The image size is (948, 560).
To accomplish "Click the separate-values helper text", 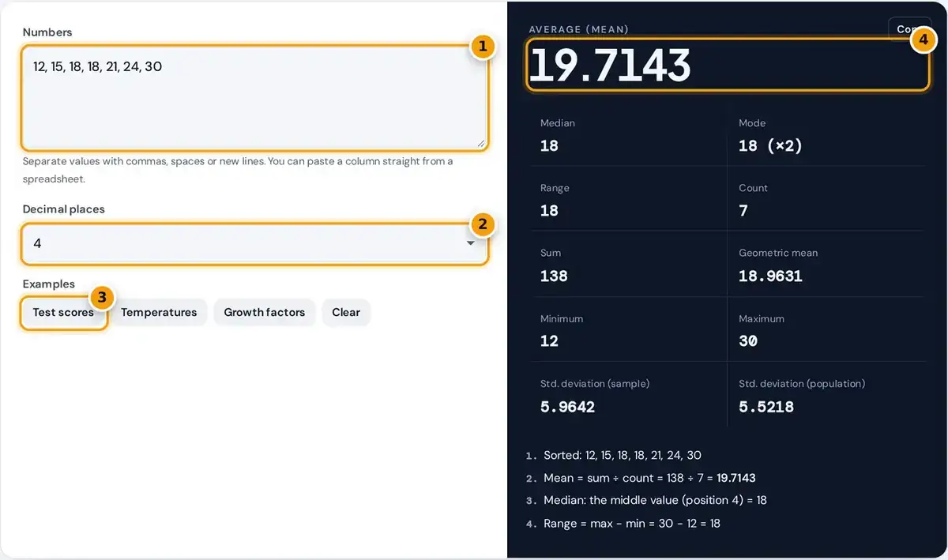I will pos(238,170).
